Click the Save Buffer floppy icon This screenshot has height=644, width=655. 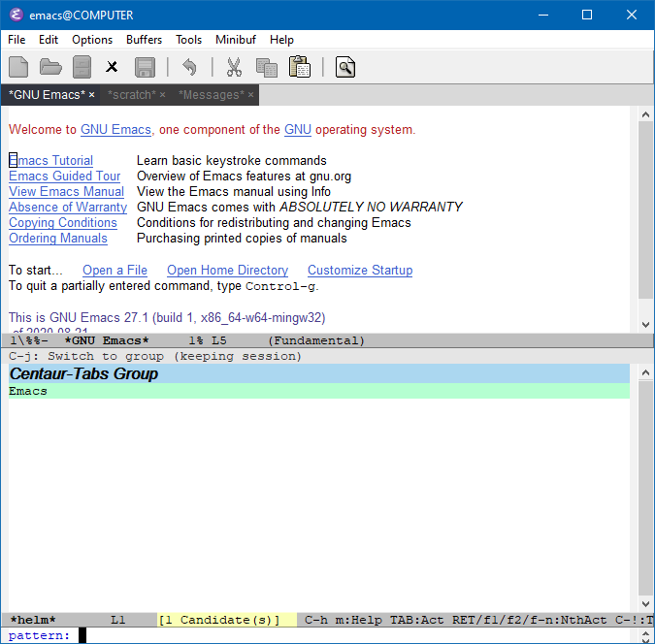coord(145,67)
